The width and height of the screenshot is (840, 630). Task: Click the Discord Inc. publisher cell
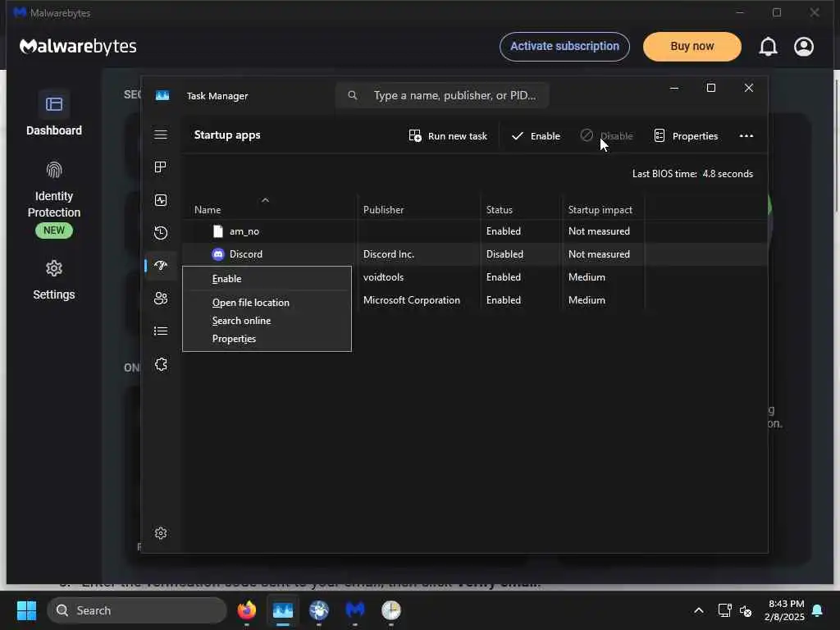coord(389,254)
